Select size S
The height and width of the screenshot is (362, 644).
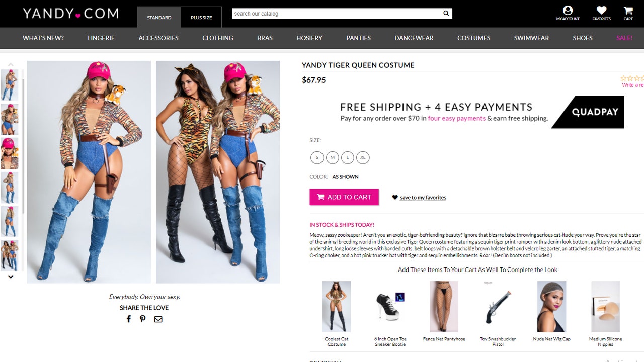(x=317, y=157)
